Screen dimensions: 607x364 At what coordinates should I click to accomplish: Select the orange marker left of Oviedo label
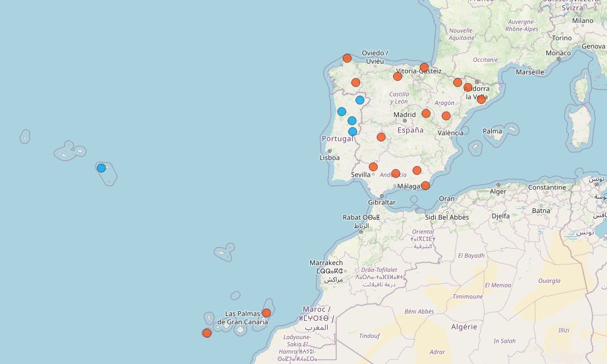coord(347,58)
